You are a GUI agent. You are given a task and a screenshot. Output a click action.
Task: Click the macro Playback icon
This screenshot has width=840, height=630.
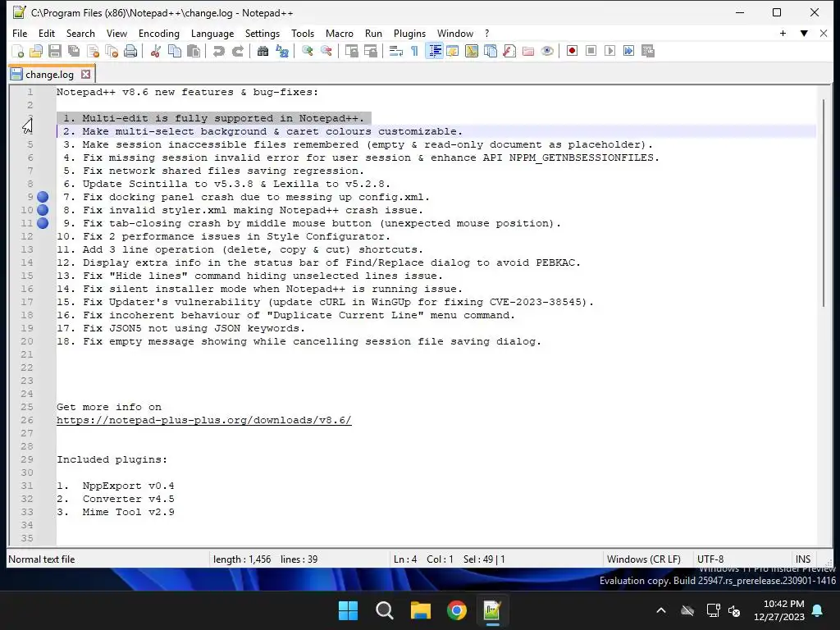(609, 52)
